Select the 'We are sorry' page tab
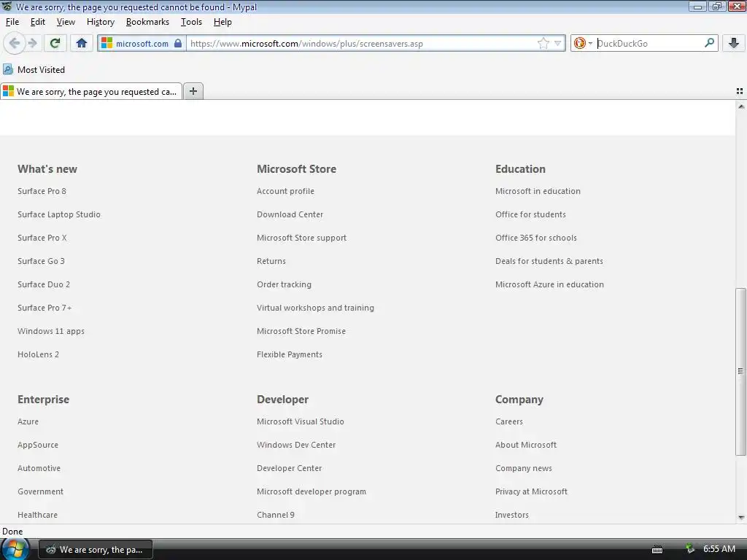The image size is (747, 560). click(x=91, y=91)
